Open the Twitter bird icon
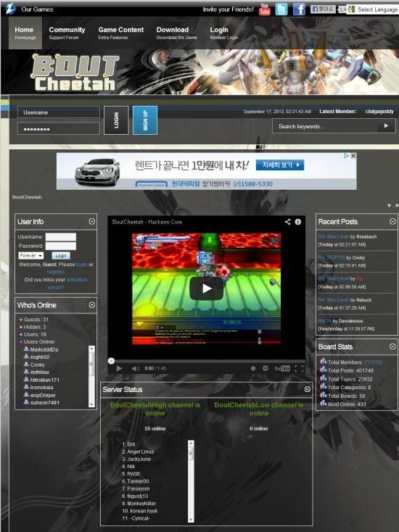The height and width of the screenshot is (532, 399). point(281,9)
